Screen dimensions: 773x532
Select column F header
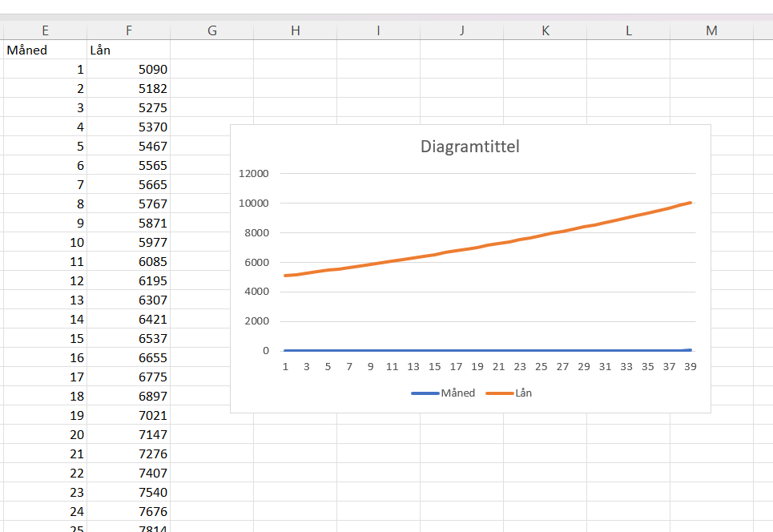point(128,30)
